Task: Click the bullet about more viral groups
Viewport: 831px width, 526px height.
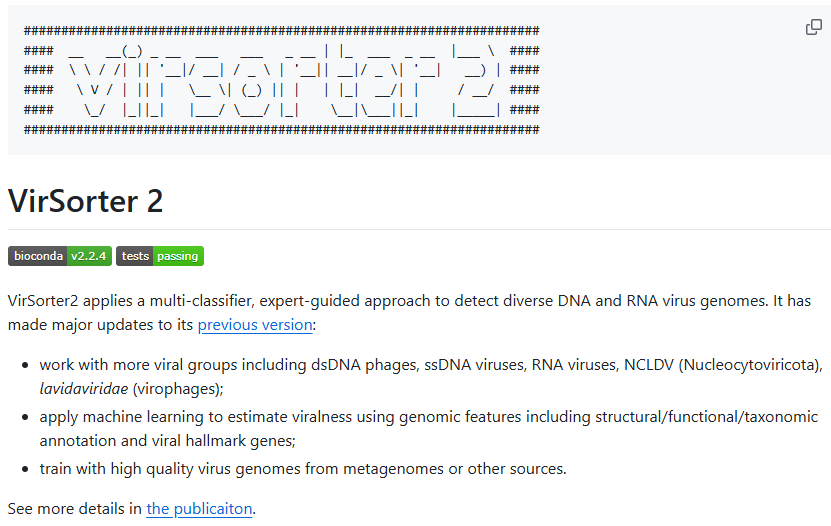Action: pyautogui.click(x=431, y=377)
